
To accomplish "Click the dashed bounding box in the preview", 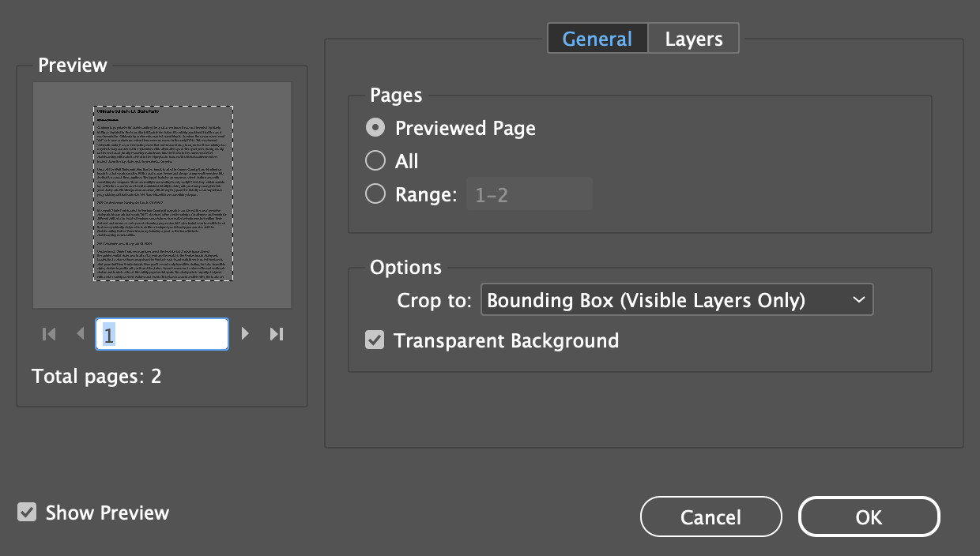I will [x=162, y=193].
